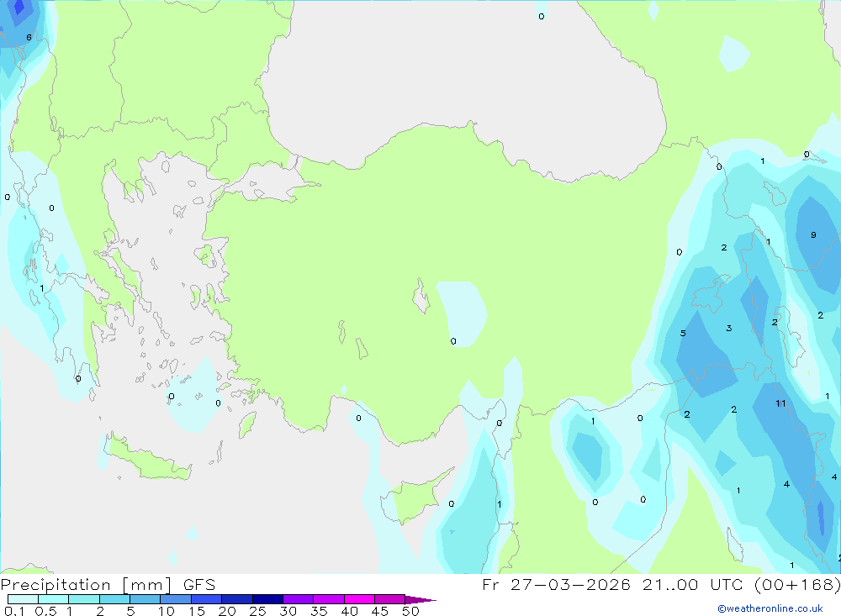This screenshot has height=616, width=841.
Task: Click legend label '35'
Action: point(319,611)
